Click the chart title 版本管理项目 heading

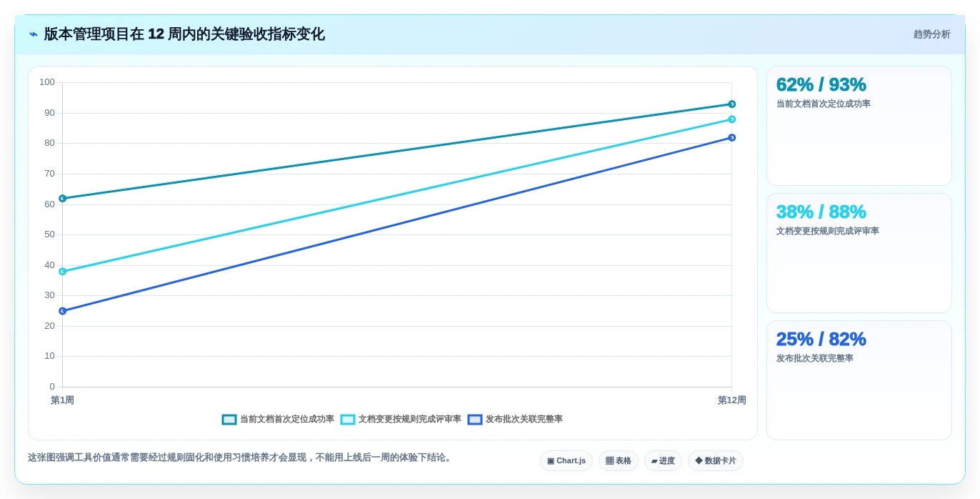coord(184,34)
